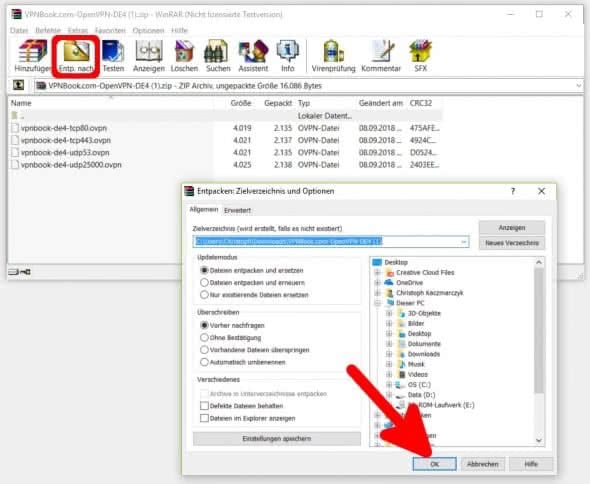This screenshot has height=484, width=590.
Task: Select Dieser PC in folder tree
Action: click(x=410, y=303)
